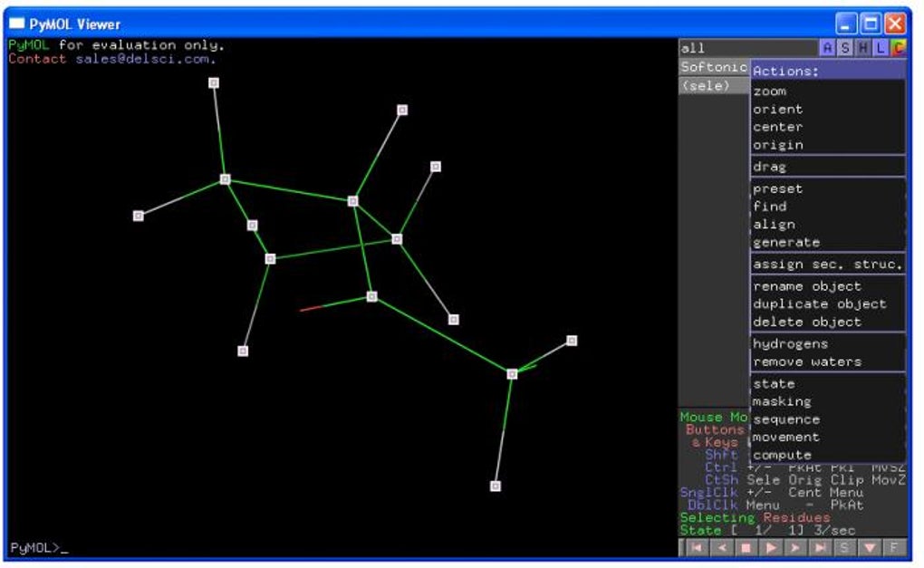
Task: Open the A actions menu for all
Action: coord(827,48)
